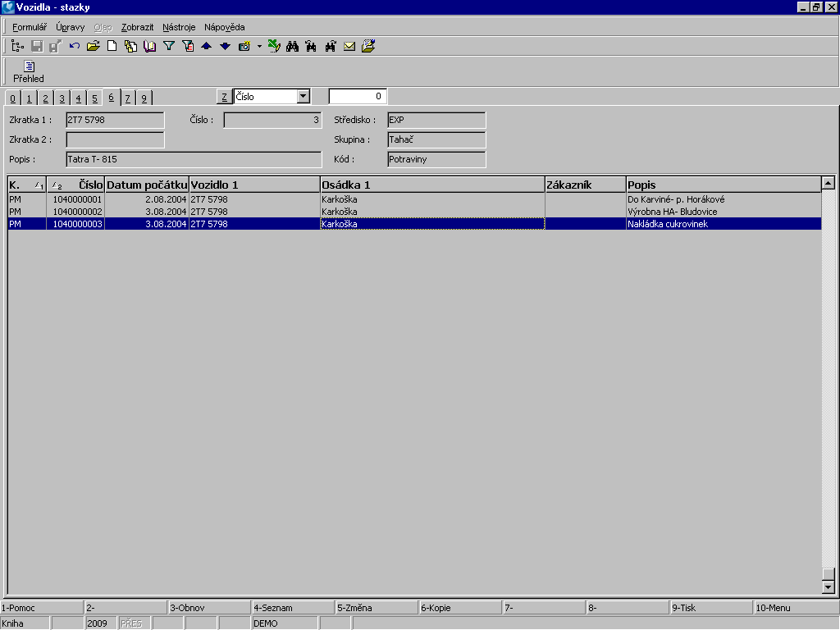Click the second binoculars icon
This screenshot has height=630, width=840.
[311, 47]
